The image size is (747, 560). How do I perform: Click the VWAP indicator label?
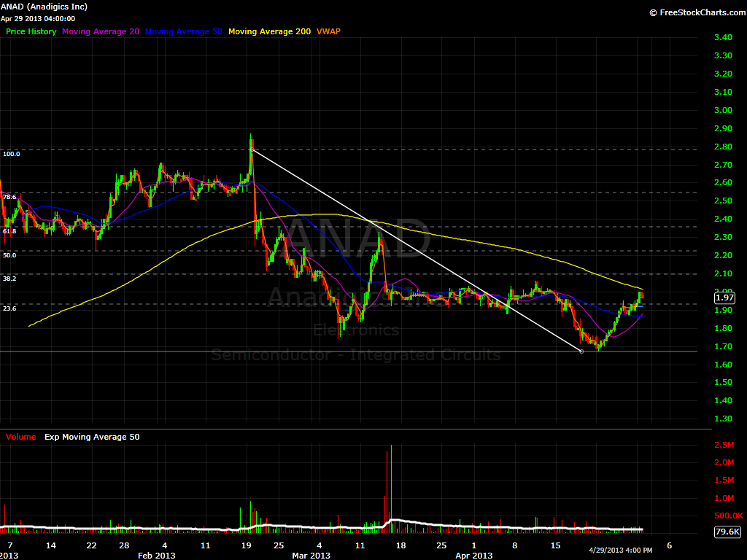(329, 31)
